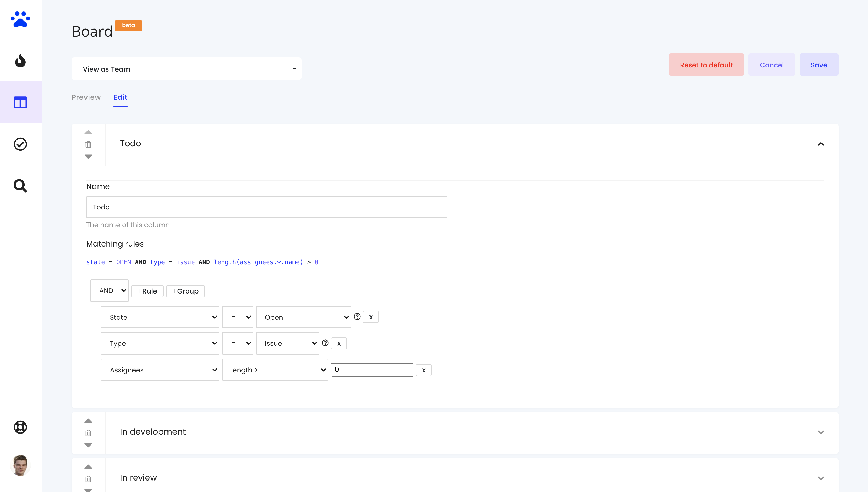Open the flame sidebar icon
Image resolution: width=868 pixels, height=492 pixels.
[20, 61]
